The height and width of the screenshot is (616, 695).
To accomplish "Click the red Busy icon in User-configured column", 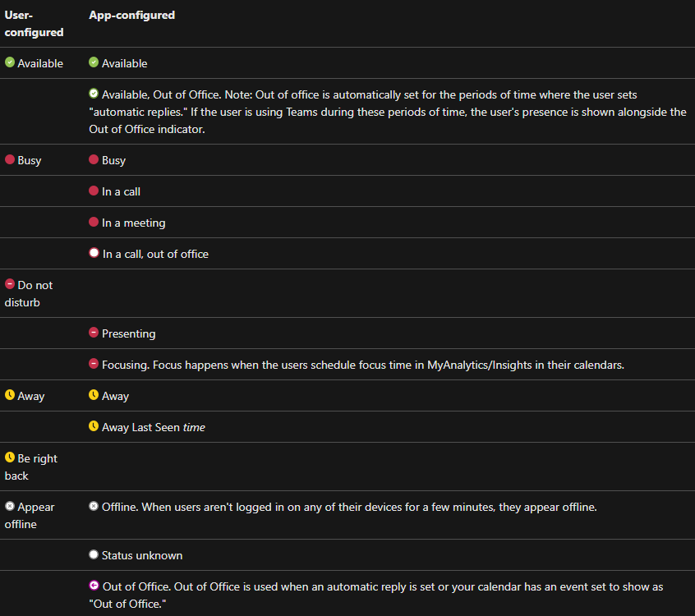I will (x=10, y=159).
